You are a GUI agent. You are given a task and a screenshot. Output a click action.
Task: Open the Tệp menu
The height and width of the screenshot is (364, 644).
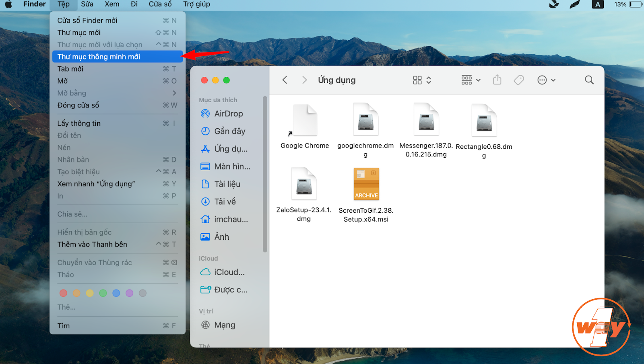tap(63, 4)
